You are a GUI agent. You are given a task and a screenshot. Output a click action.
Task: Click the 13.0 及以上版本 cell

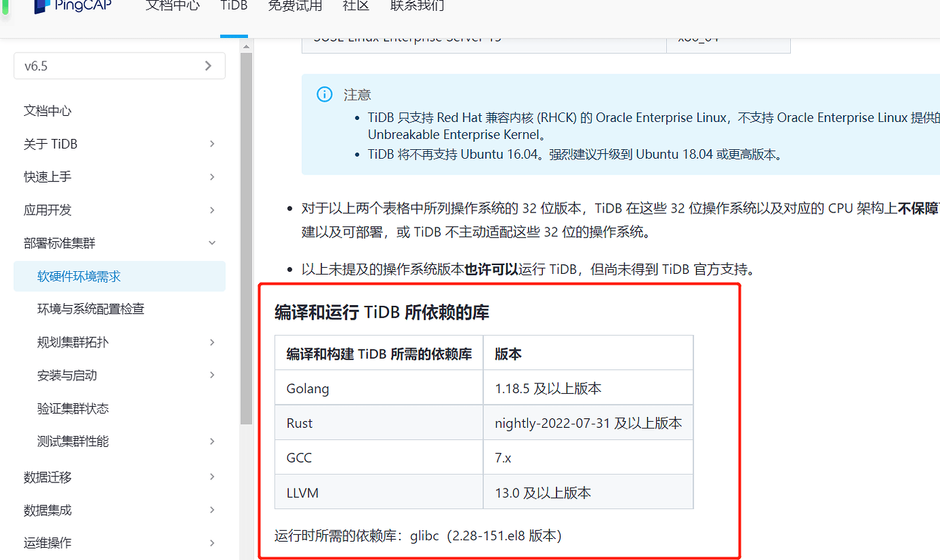tap(589, 493)
